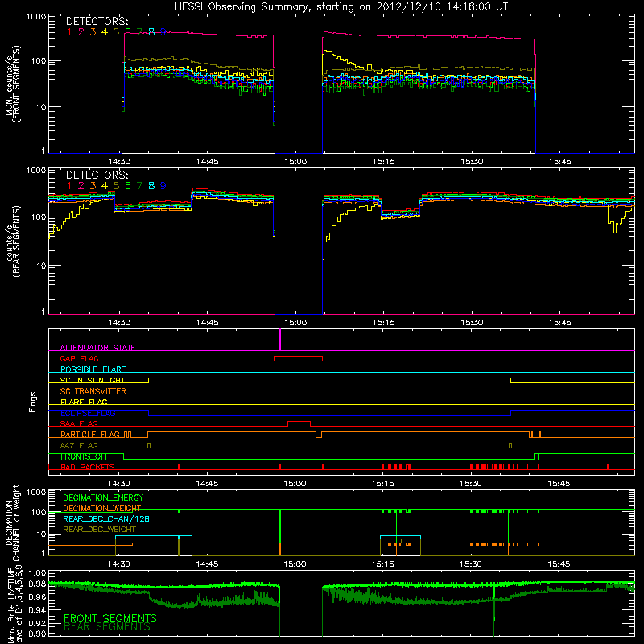
Task: Click the AAZ_FLAG label
Action: (79, 445)
